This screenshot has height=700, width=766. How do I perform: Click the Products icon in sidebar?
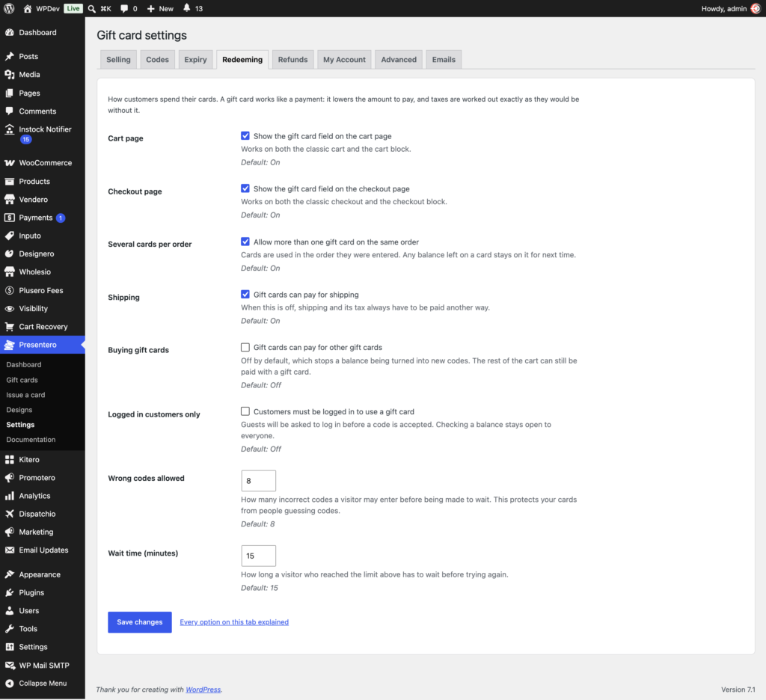(9, 181)
